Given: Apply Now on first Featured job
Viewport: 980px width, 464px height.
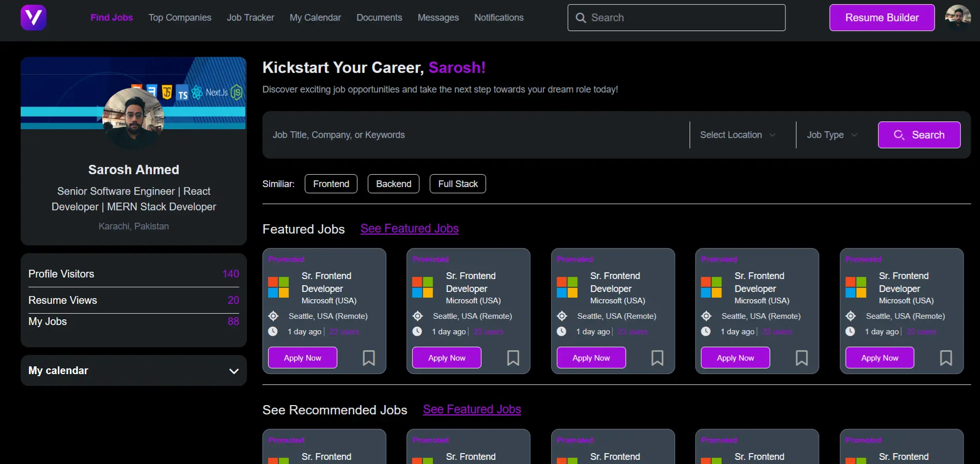Looking at the screenshot, I should (x=303, y=358).
